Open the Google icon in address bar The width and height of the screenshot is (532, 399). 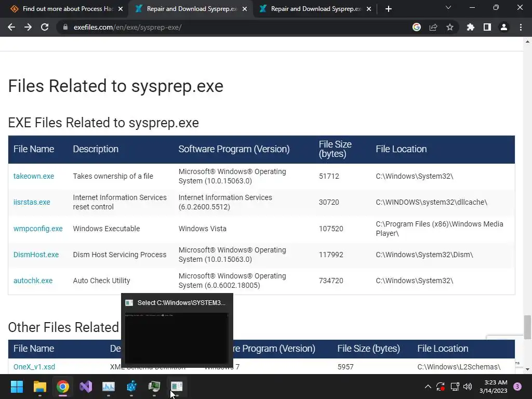(x=417, y=27)
